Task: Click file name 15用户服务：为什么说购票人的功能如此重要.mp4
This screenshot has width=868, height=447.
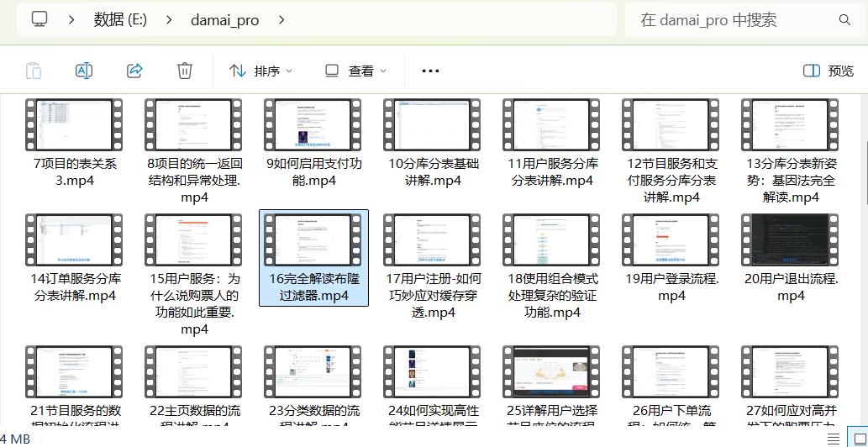Action: click(194, 304)
